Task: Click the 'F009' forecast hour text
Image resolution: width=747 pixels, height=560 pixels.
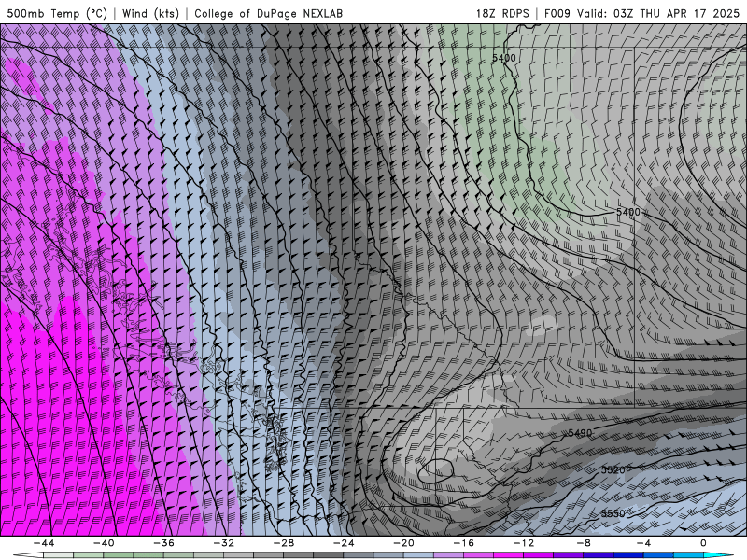Action: point(557,13)
